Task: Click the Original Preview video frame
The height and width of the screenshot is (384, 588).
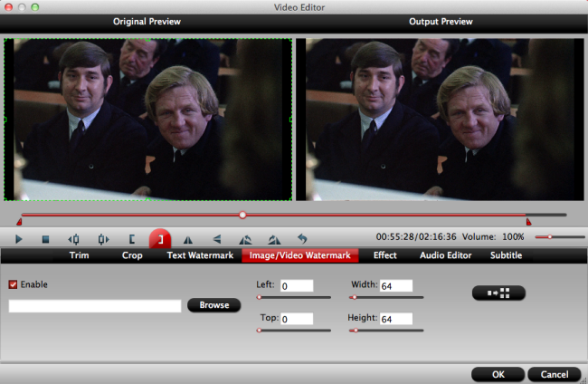Action: (x=147, y=120)
